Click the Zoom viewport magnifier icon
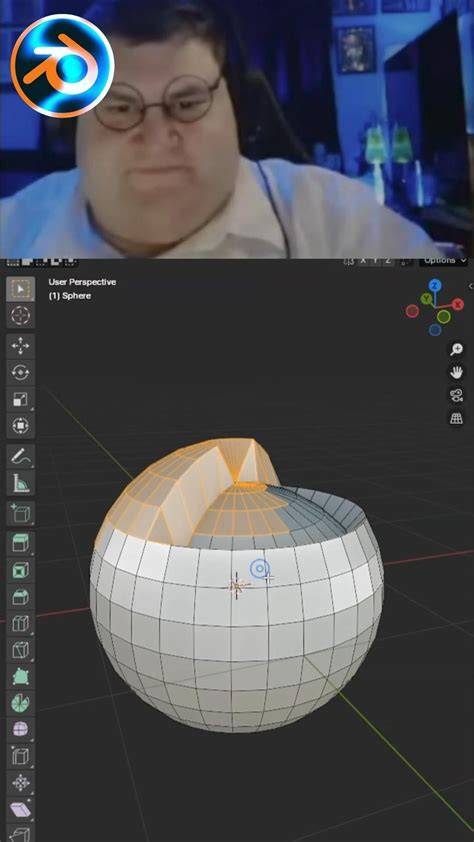Image resolution: width=474 pixels, height=842 pixels. [x=456, y=350]
